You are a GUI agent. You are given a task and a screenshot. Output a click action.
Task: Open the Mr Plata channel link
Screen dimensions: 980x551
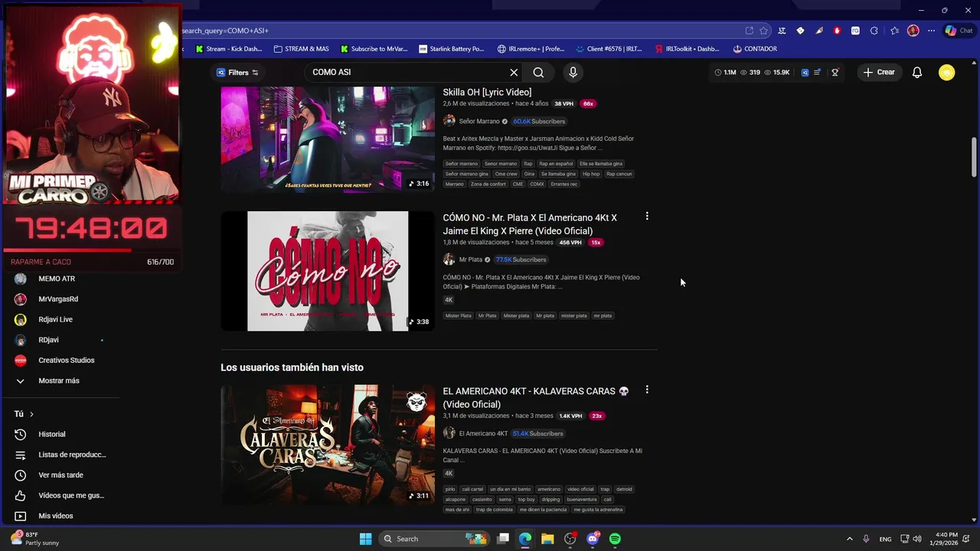[x=471, y=259]
